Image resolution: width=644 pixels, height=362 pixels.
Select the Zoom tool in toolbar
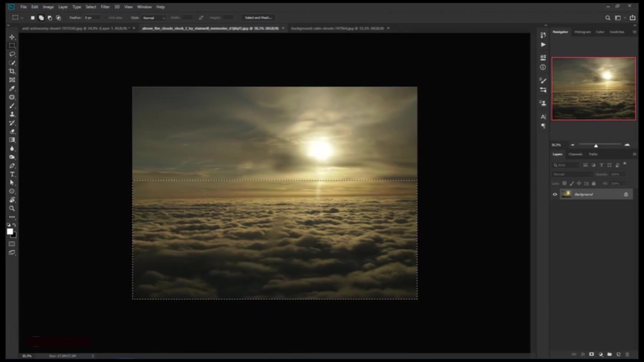[x=12, y=208]
